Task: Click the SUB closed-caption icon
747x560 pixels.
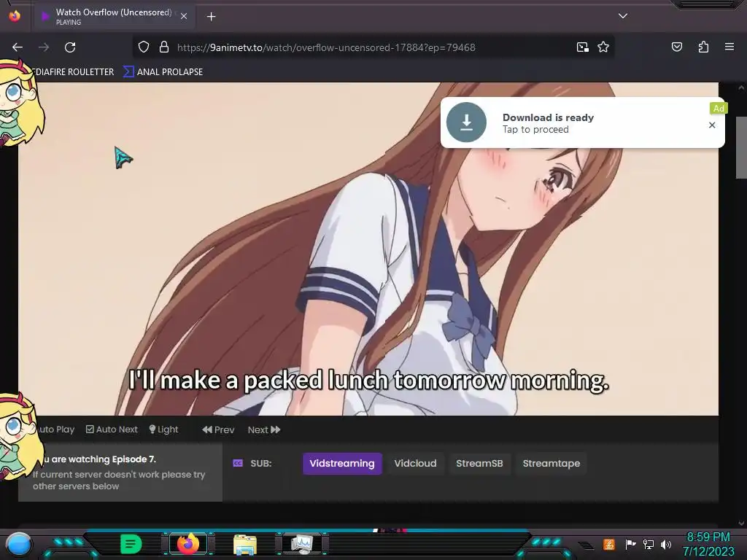Action: (238, 463)
